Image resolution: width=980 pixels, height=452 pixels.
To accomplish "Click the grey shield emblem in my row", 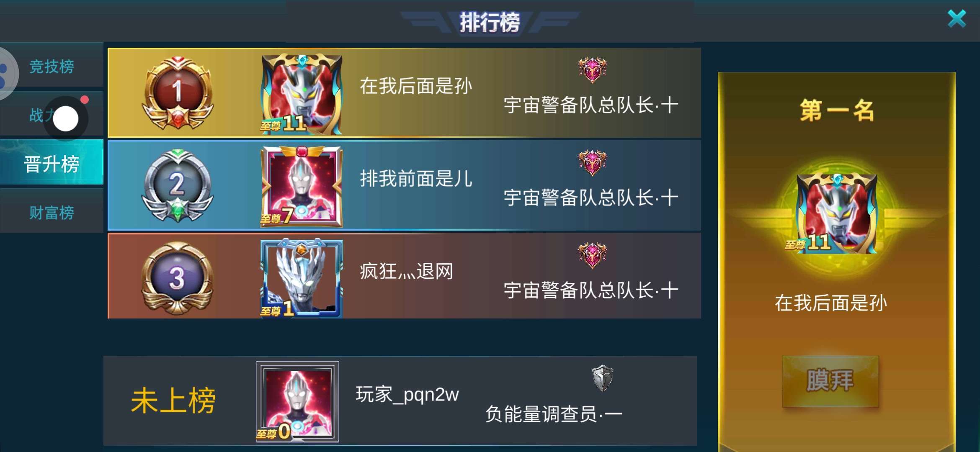I will point(603,378).
